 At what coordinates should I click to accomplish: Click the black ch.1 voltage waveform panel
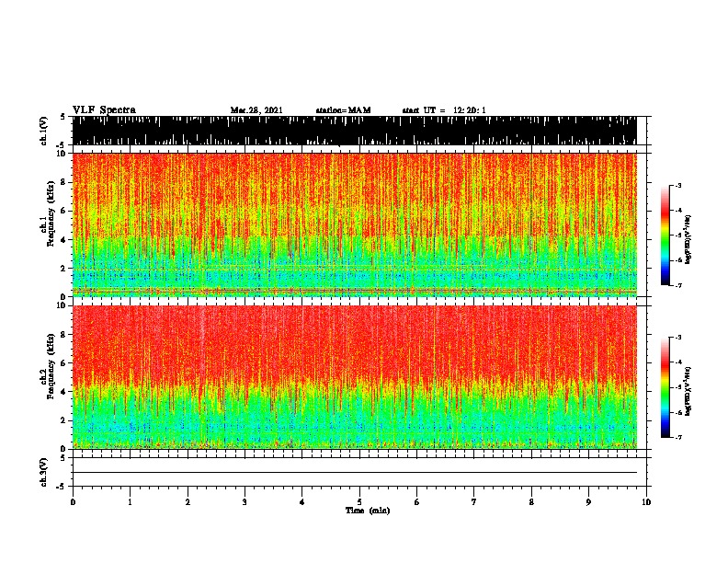354,131
